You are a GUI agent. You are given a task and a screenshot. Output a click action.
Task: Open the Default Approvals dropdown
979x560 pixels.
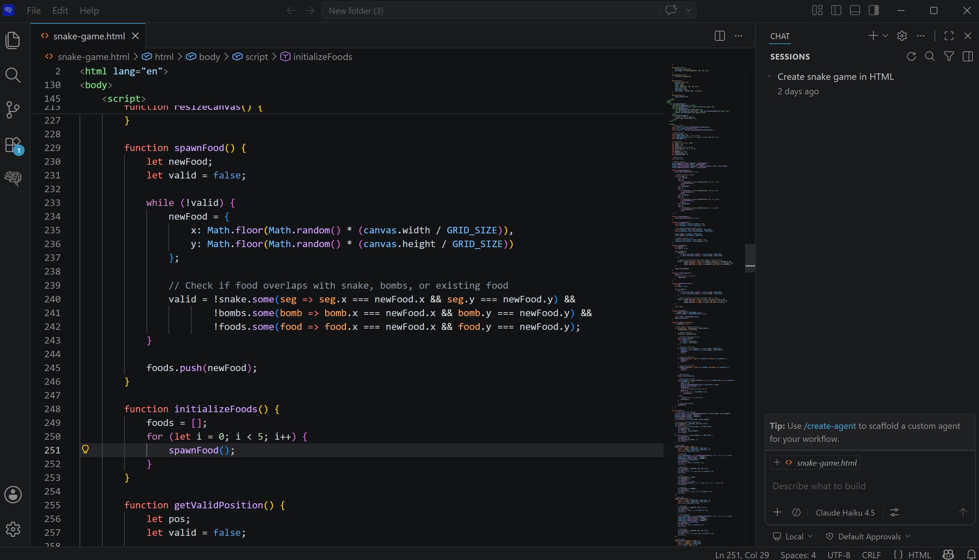pyautogui.click(x=868, y=536)
